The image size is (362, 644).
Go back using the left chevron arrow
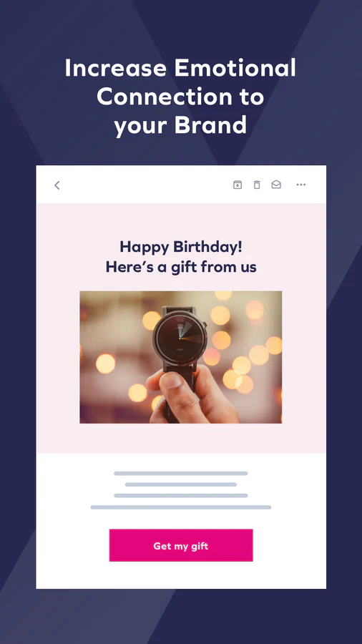click(57, 185)
